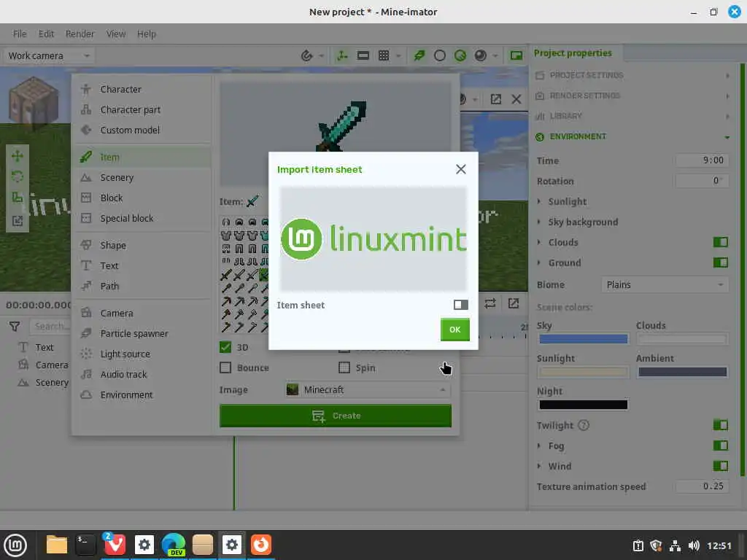Select Path in the create list
This screenshot has width=747, height=560.
click(142, 286)
